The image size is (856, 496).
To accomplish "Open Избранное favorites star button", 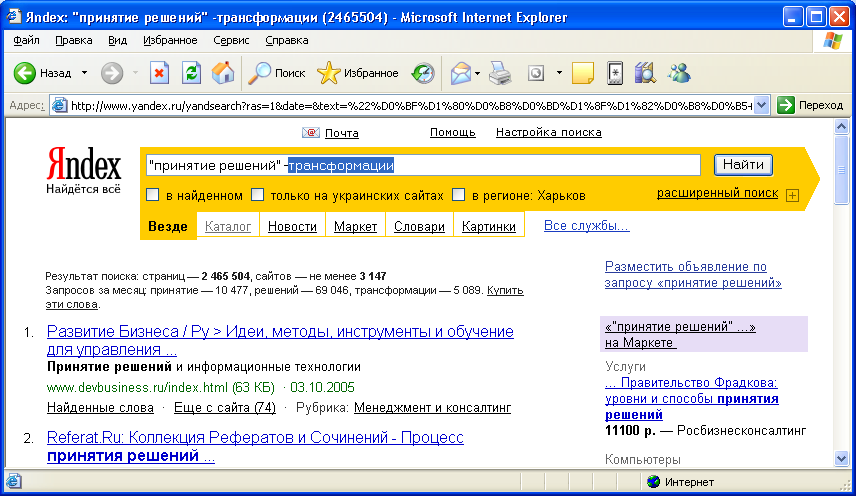I will click(x=358, y=73).
